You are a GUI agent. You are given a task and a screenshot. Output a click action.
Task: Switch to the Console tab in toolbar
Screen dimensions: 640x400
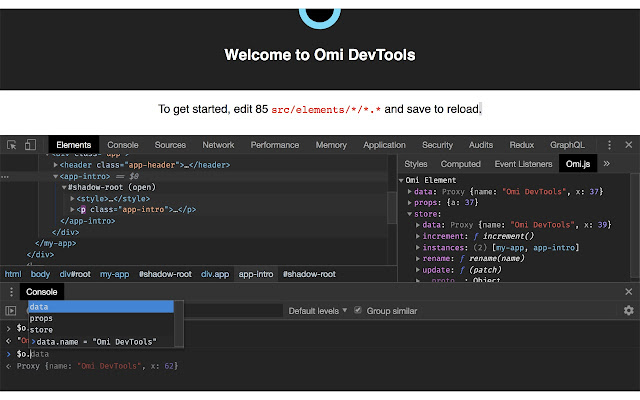point(122,145)
